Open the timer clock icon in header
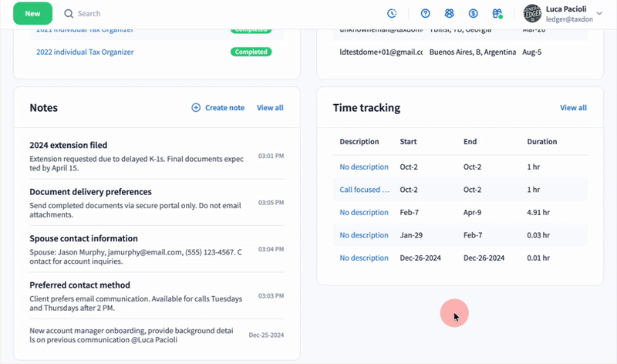The image size is (617, 364). [392, 14]
